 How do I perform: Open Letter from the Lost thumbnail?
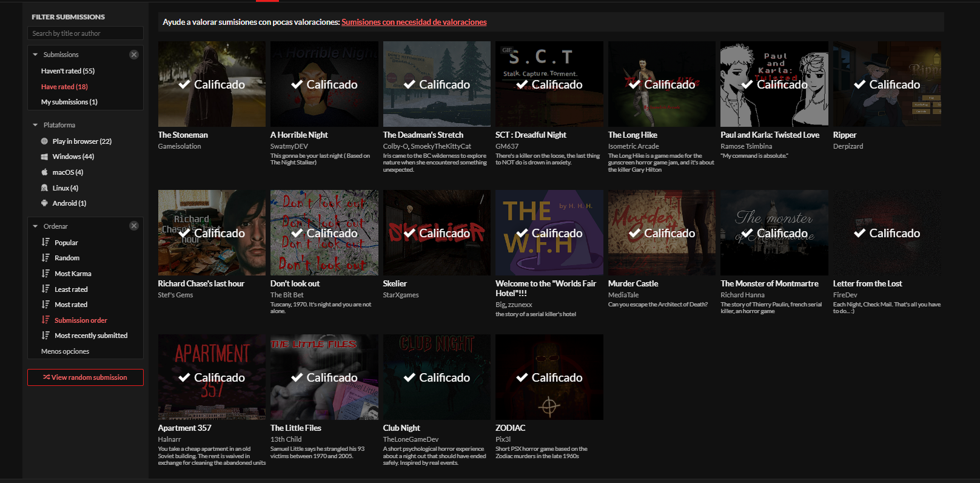tap(887, 233)
